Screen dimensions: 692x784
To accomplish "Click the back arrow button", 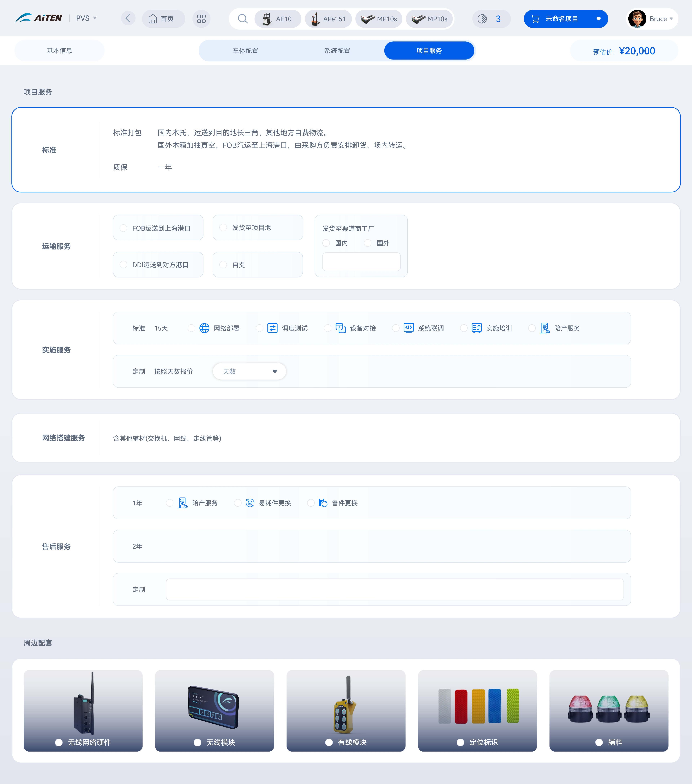I will tap(128, 18).
